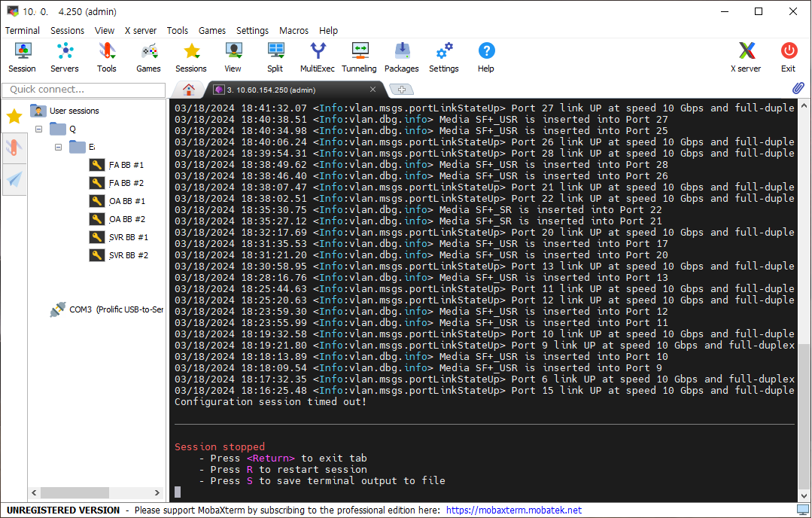Open the Tunneling toolbar icon
The height and width of the screenshot is (518, 812).
click(360, 57)
